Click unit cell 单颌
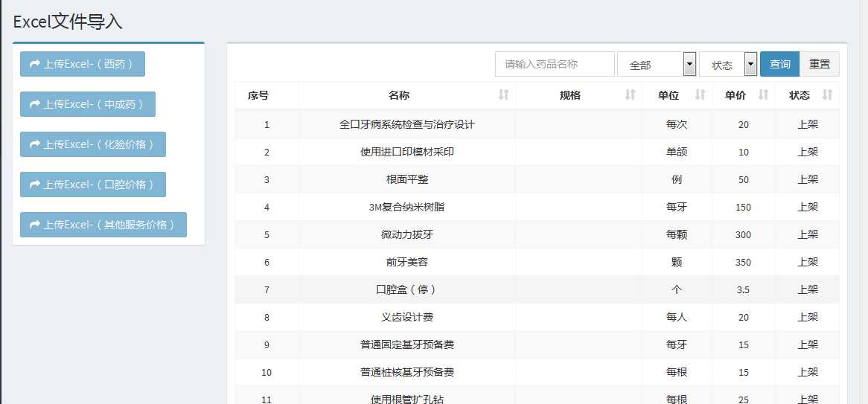Image resolution: width=868 pixels, height=404 pixels. (x=677, y=153)
